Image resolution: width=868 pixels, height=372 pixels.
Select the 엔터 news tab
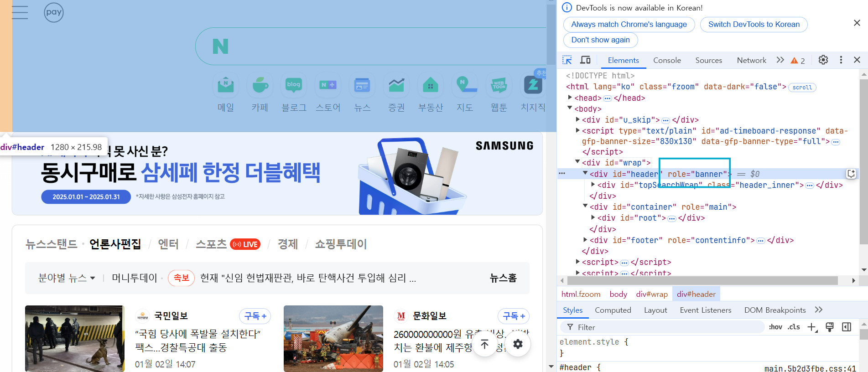(x=168, y=244)
